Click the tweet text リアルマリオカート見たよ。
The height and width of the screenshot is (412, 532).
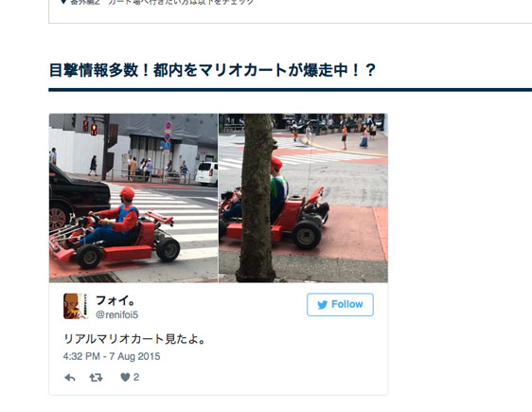[x=134, y=339]
